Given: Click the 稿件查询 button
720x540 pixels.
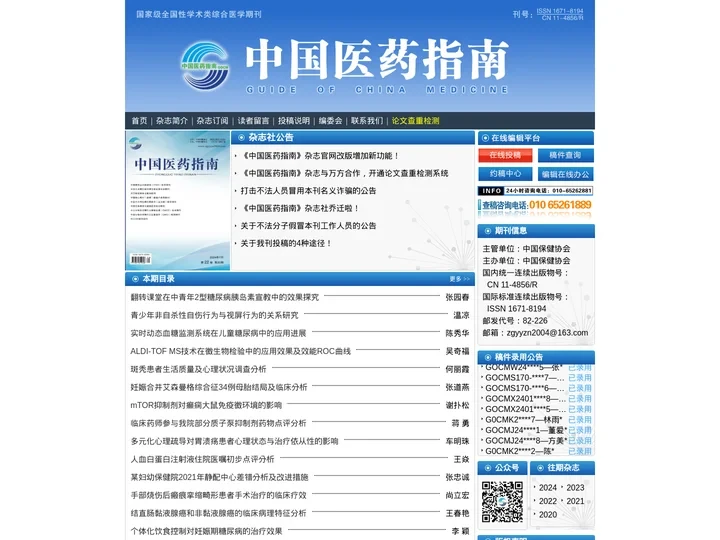Looking at the screenshot, I should pos(565,155).
